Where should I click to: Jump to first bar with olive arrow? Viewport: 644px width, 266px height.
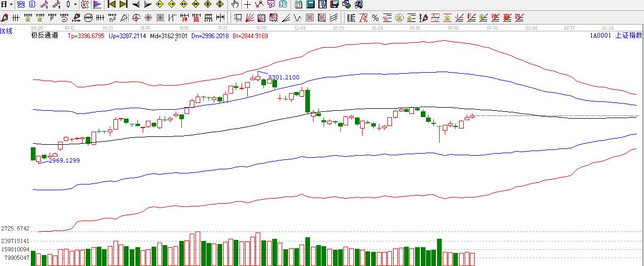111,5
